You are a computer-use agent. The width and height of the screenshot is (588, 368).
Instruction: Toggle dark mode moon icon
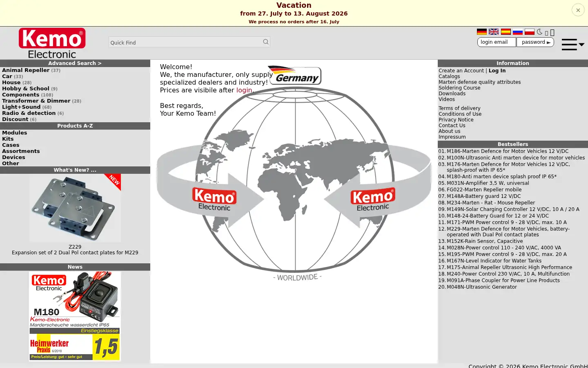point(539,32)
